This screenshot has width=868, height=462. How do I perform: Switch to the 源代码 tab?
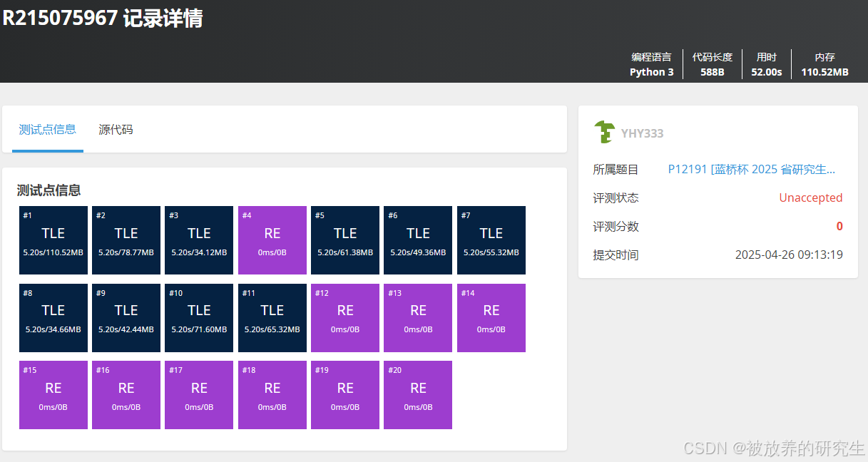pyautogui.click(x=116, y=130)
